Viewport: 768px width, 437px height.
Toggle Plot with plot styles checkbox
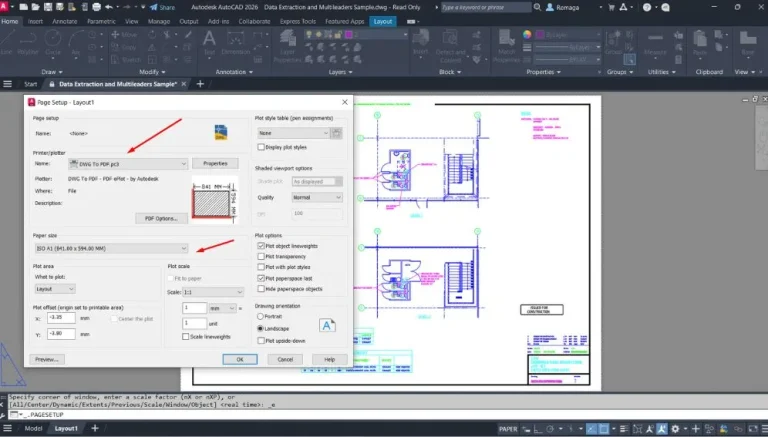pos(261,267)
